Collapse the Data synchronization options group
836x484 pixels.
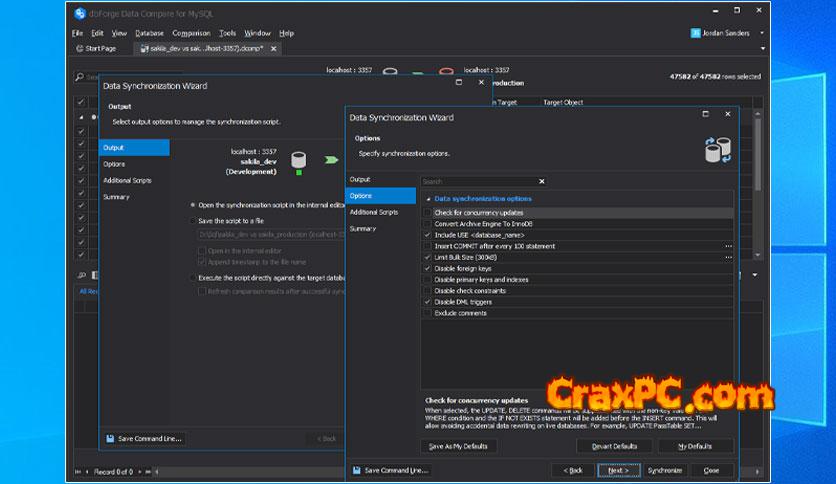coord(428,199)
